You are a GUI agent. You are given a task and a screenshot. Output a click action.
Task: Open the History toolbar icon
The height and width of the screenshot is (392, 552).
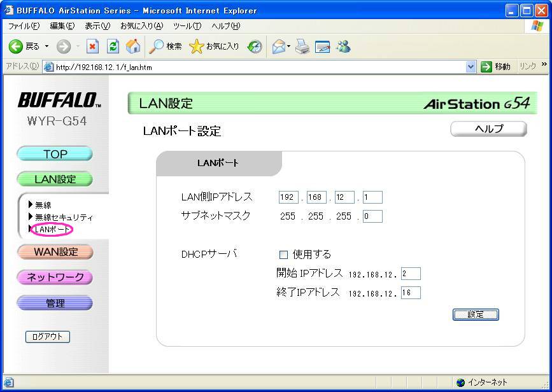[255, 46]
